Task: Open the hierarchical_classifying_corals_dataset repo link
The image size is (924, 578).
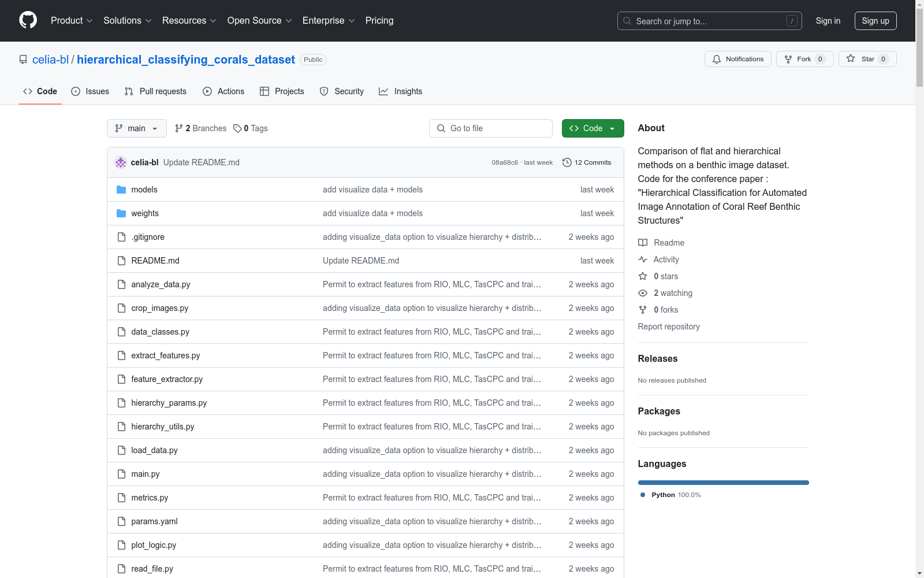Action: pyautogui.click(x=186, y=60)
